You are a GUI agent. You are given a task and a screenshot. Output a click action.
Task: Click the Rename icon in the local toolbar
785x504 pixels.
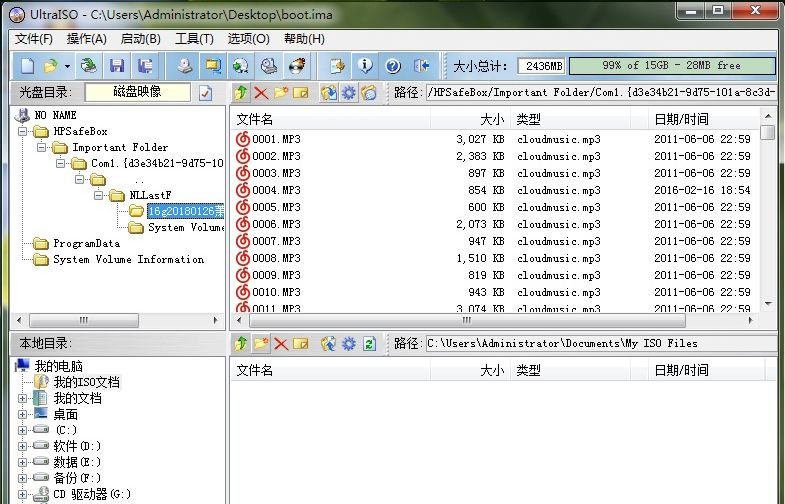pyautogui.click(x=300, y=344)
